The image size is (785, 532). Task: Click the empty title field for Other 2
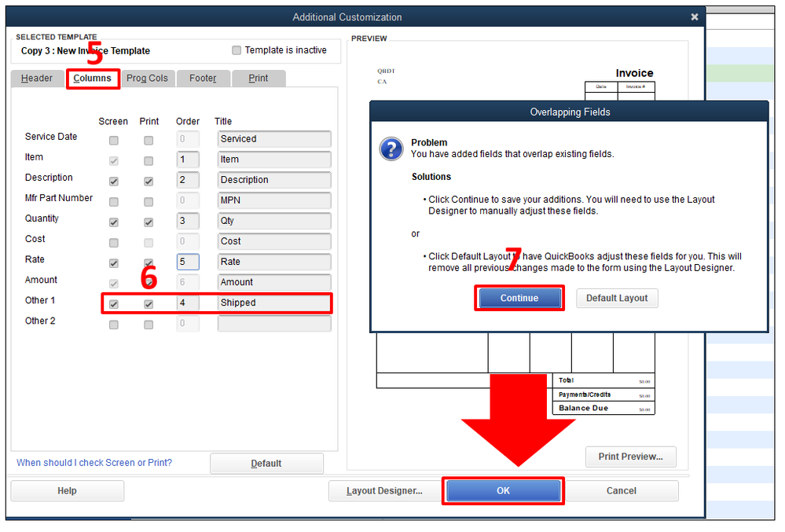(274, 323)
